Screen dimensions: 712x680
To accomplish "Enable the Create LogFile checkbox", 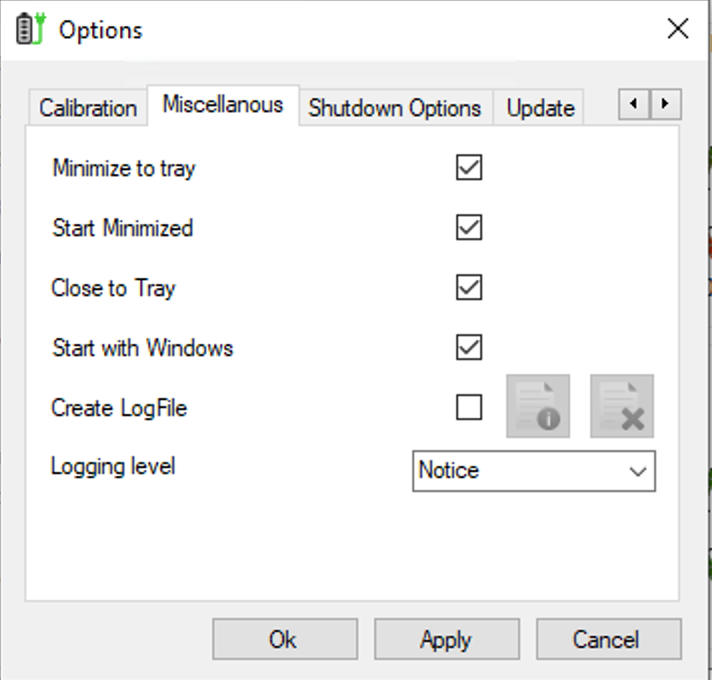I will (x=469, y=407).
